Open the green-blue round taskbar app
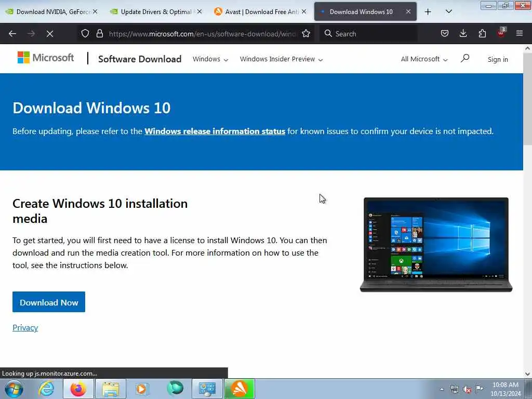This screenshot has width=532, height=399. pyautogui.click(x=175, y=388)
